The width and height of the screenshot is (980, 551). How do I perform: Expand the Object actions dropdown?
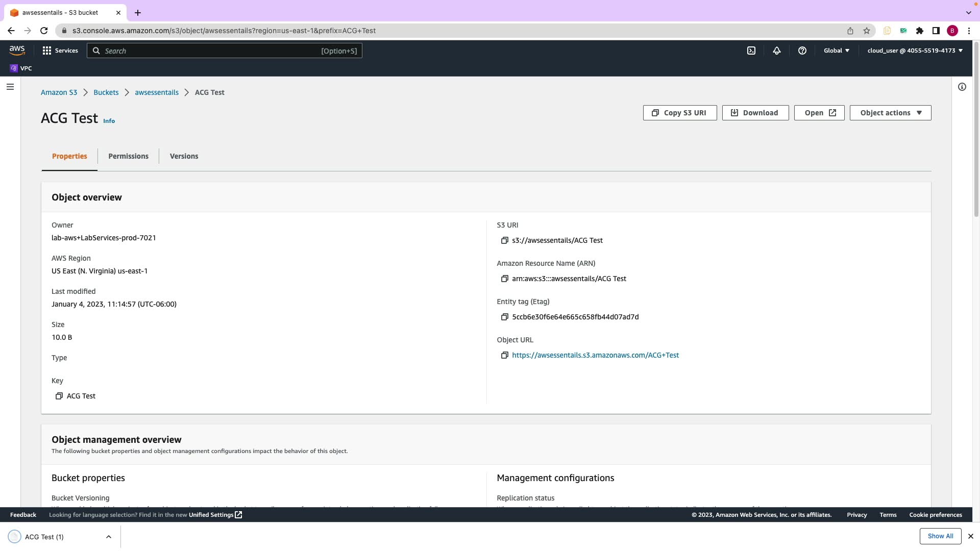click(x=890, y=113)
